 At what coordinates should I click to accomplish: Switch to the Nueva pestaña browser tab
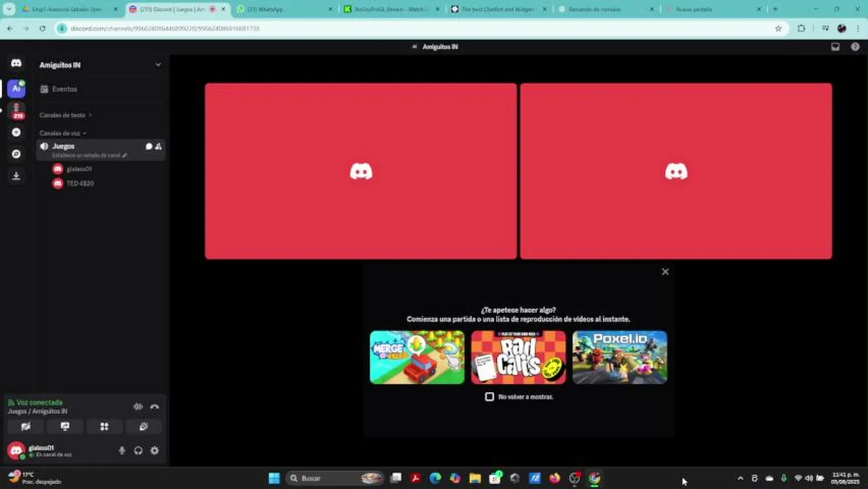714,10
